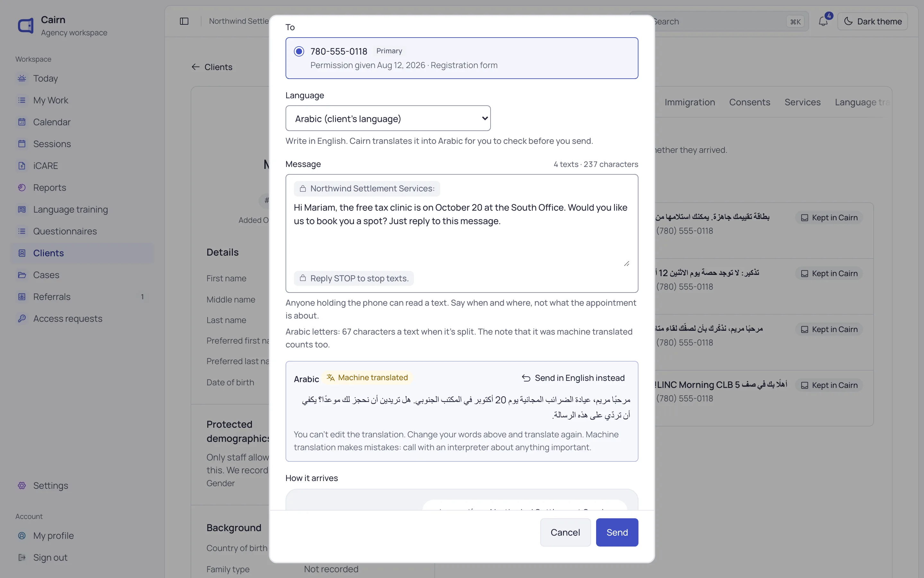
Task: Switch to the Consents tab
Action: [749, 102]
